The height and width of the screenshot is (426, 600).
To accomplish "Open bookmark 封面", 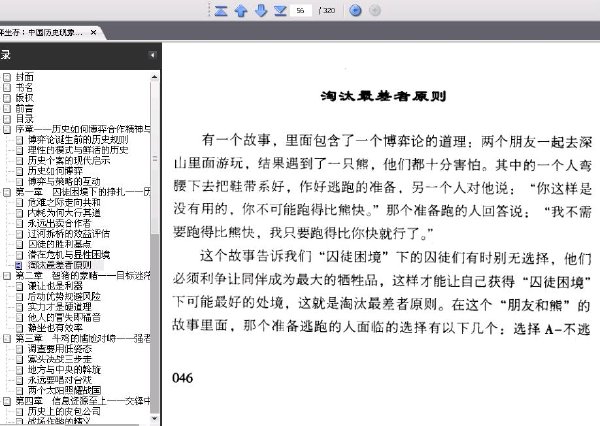I will [25, 77].
